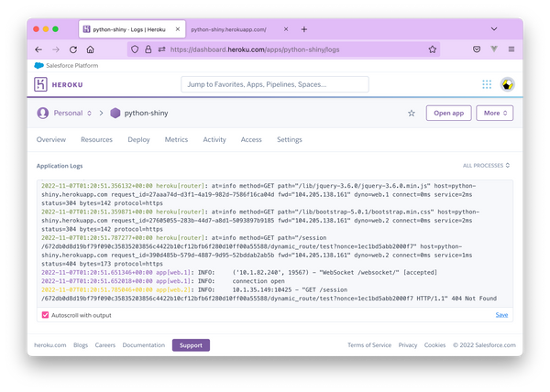Click the © 2022 Salesforce.com text
This screenshot has width=550, height=392.
(x=484, y=345)
